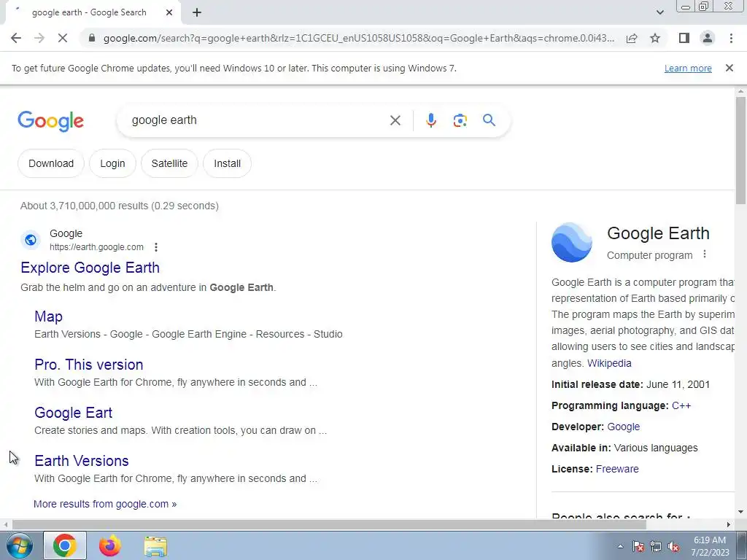Open the Chrome side panel icon
747x560 pixels.
pos(684,38)
